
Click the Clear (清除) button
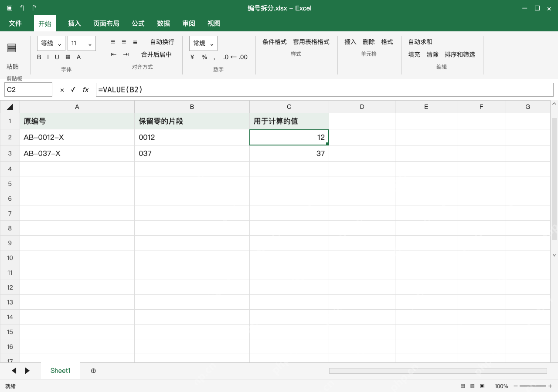tap(432, 54)
